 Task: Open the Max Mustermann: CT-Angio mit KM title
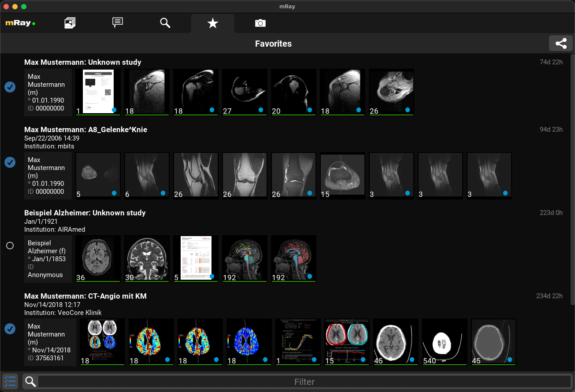point(85,296)
